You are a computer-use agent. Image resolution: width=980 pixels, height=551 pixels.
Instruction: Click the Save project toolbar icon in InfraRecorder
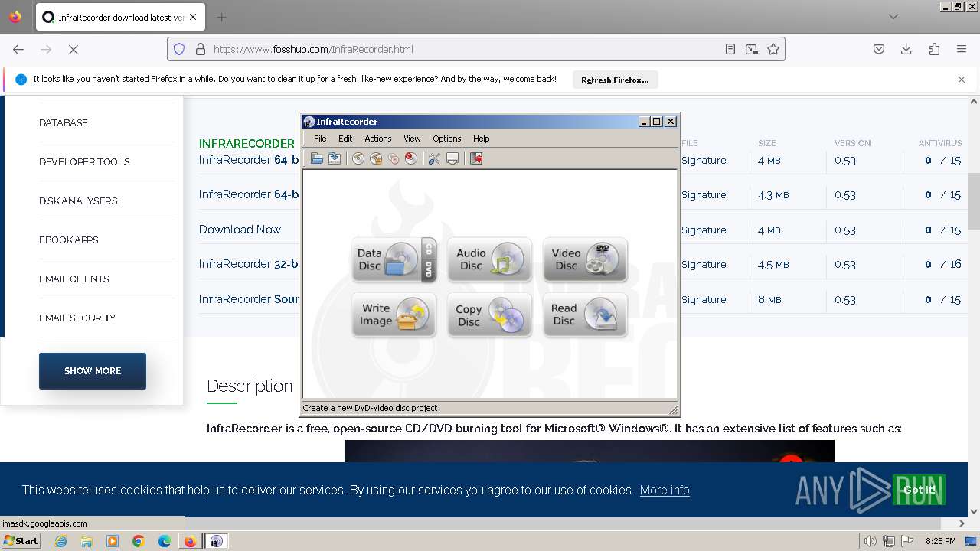335,158
